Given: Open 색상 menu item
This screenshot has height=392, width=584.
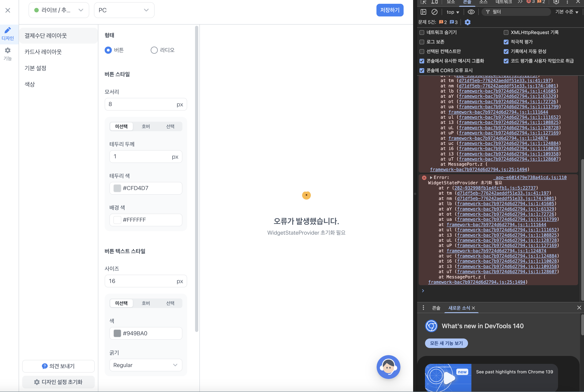Looking at the screenshot, I should pyautogui.click(x=58, y=84).
